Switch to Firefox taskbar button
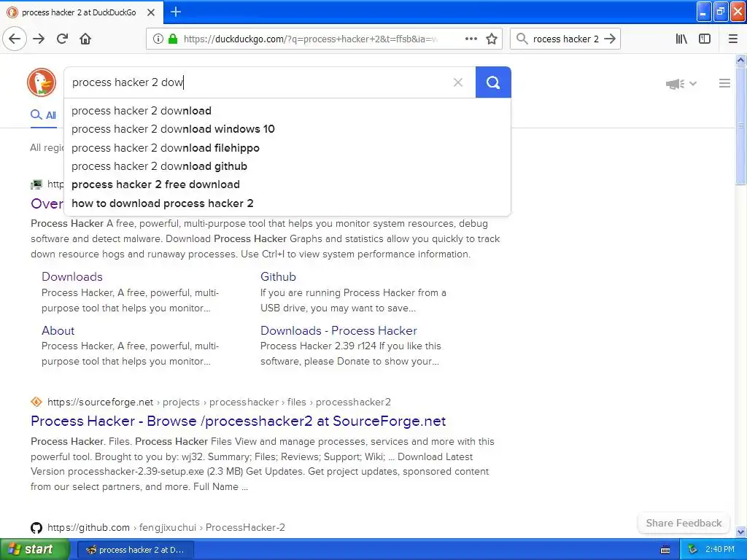 coord(135,550)
